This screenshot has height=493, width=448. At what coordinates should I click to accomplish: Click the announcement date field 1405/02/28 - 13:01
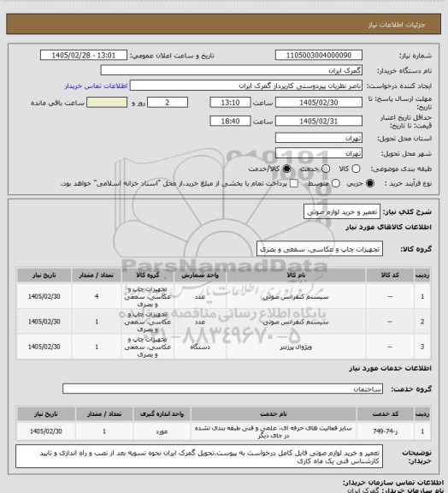click(x=84, y=55)
